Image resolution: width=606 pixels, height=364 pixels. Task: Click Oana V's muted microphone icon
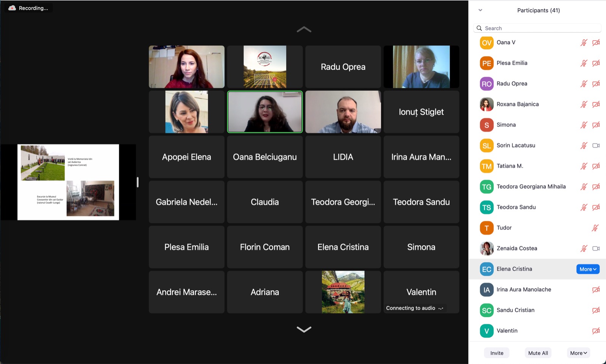click(x=584, y=43)
